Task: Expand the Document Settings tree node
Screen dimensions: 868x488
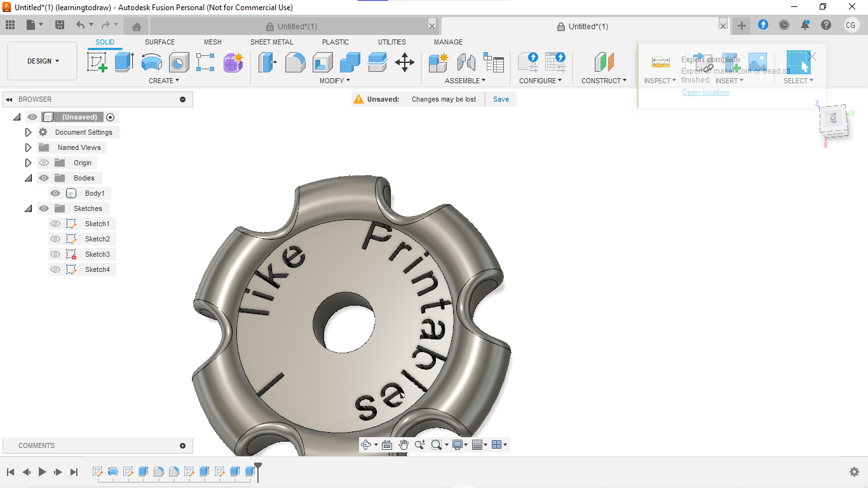Action: click(x=28, y=132)
